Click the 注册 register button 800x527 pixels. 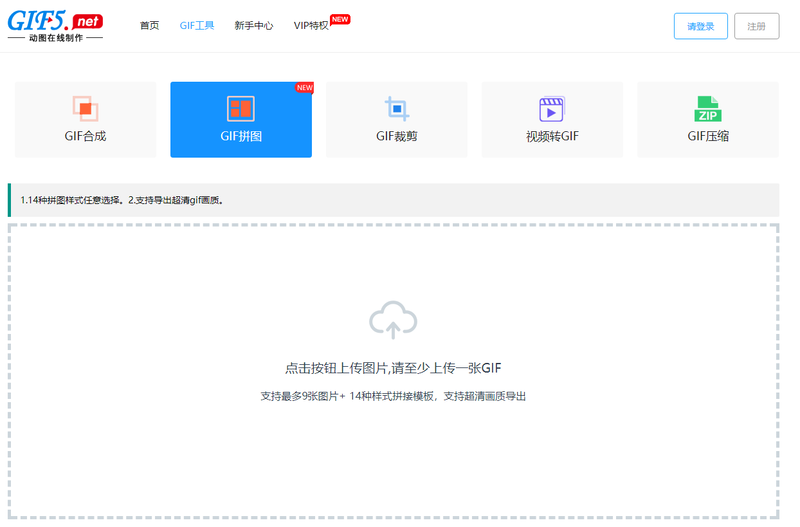tap(756, 26)
